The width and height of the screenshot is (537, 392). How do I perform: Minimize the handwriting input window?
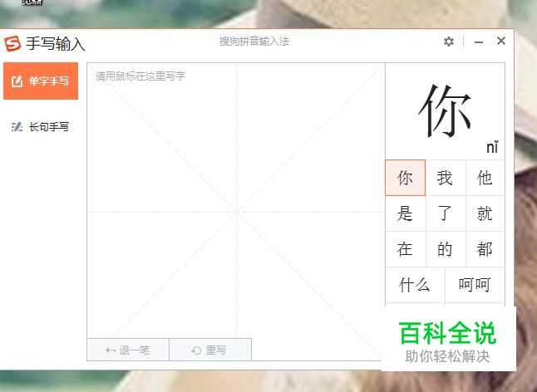[479, 42]
